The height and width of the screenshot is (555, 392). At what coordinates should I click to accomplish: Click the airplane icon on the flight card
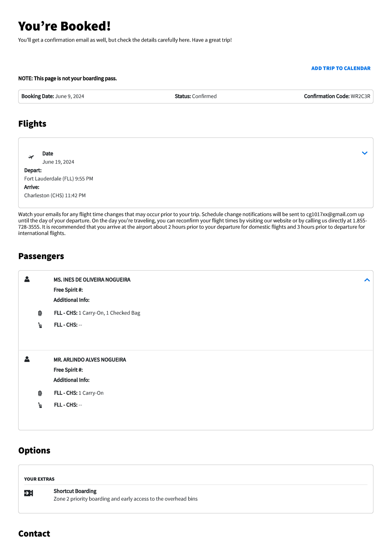[31, 157]
